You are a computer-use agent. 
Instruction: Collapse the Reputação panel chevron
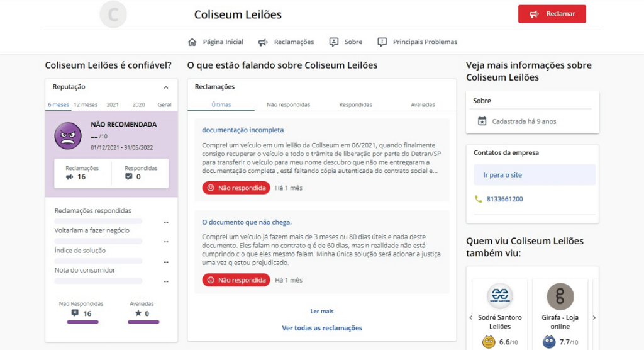(166, 87)
